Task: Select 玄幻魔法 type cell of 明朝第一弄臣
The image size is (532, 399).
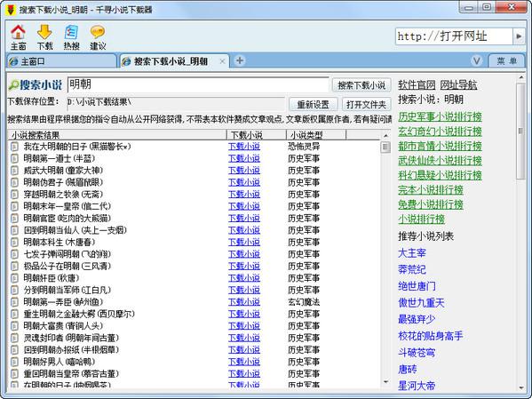Action: pos(304,302)
